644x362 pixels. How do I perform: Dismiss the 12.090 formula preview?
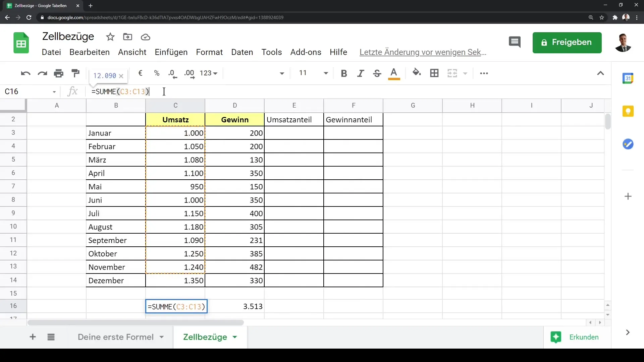pyautogui.click(x=121, y=76)
